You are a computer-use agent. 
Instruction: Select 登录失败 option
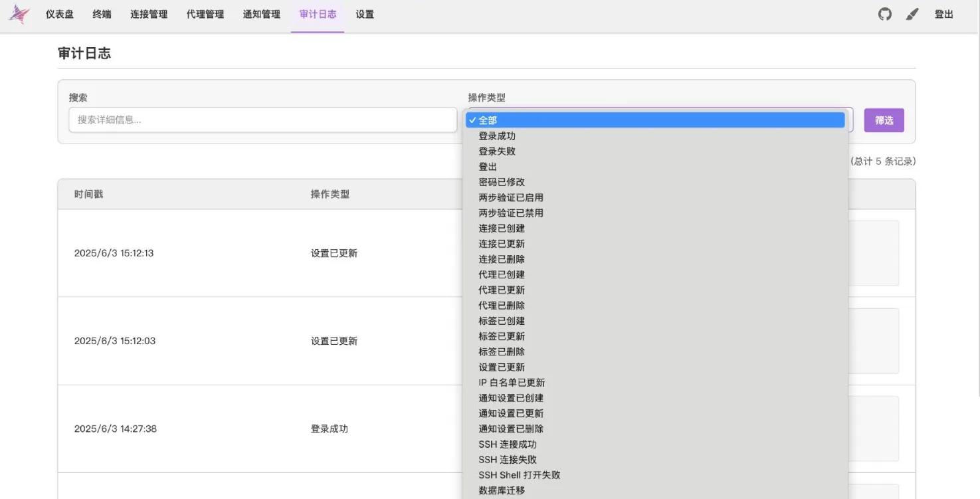click(654, 151)
